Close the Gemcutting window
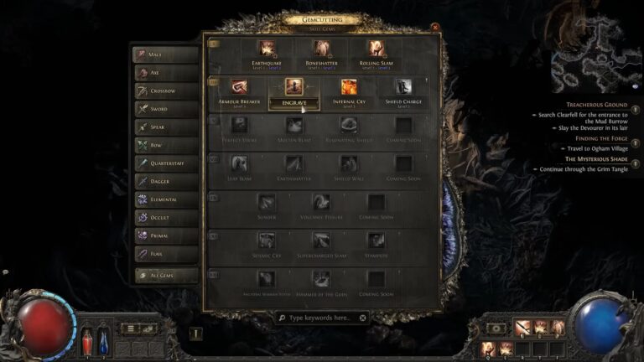Screen dimensions: 644x362 [435, 27]
